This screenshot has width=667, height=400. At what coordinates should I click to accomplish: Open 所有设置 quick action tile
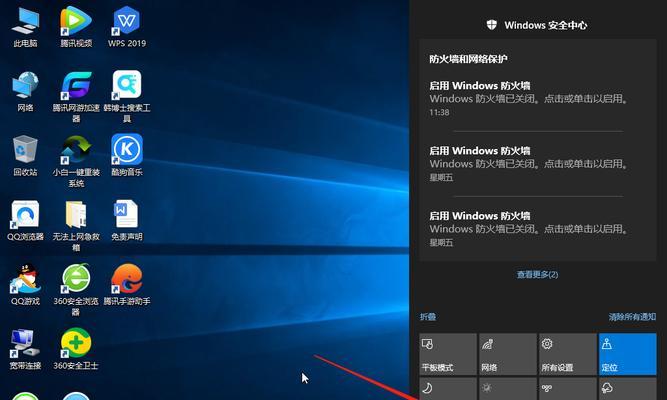(568, 354)
